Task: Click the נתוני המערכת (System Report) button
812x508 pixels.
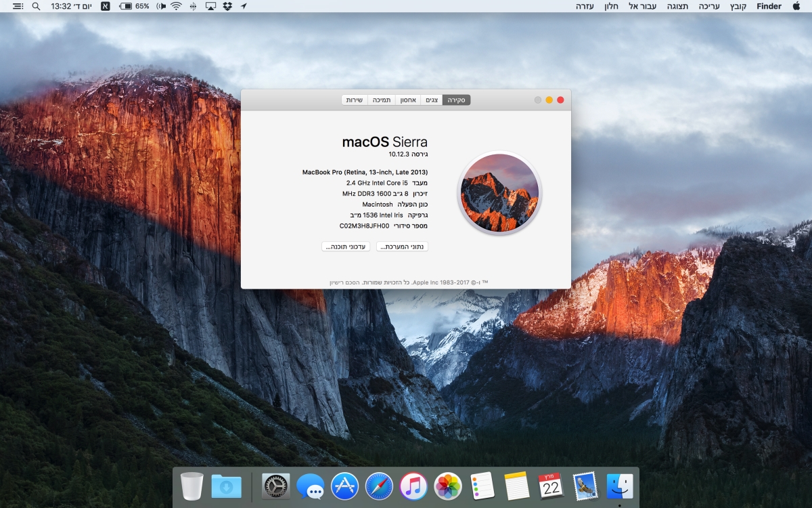Action: coord(402,247)
